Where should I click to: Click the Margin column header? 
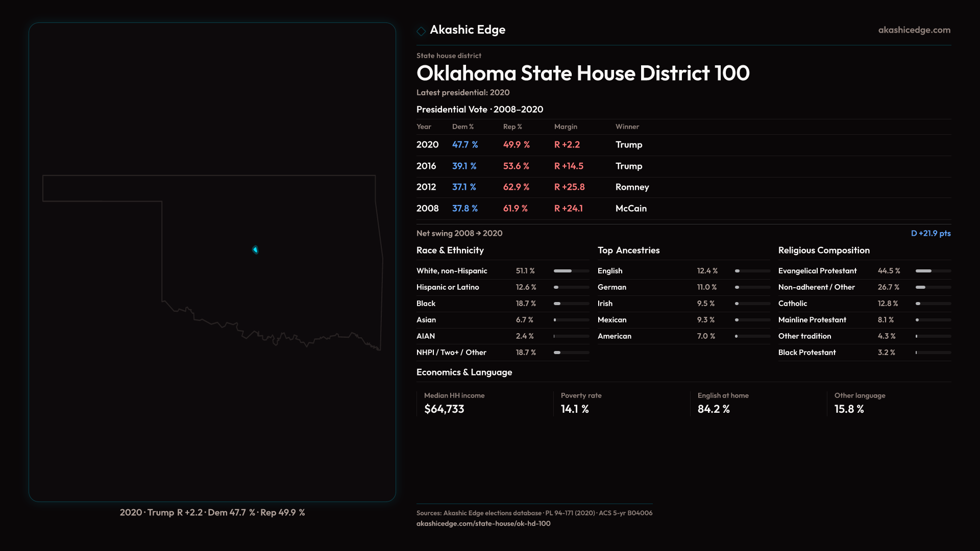point(566,127)
